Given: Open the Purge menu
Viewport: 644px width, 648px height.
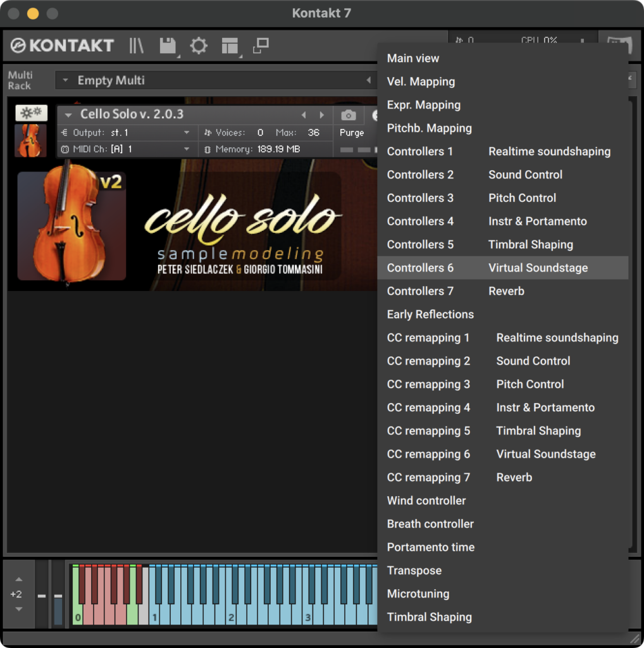Looking at the screenshot, I should pyautogui.click(x=352, y=133).
